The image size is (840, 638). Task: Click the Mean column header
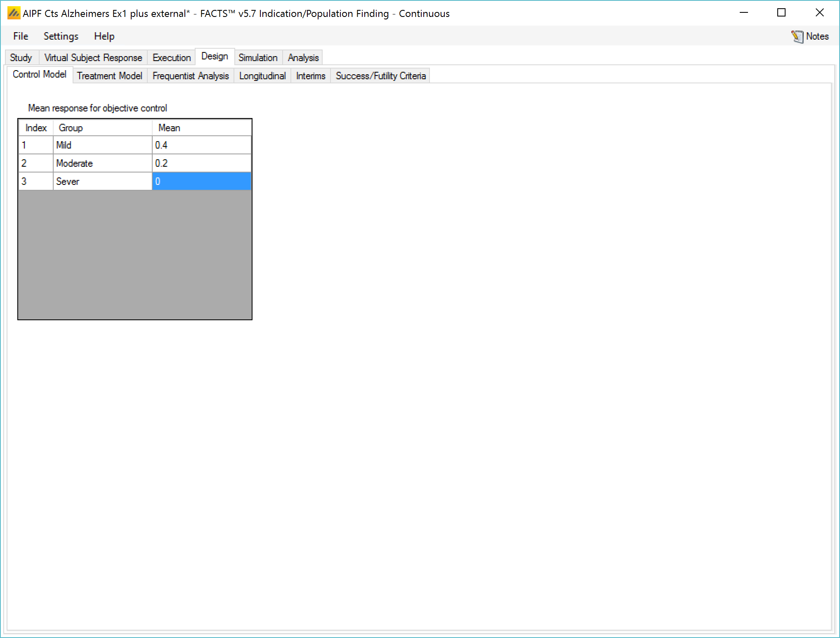tap(201, 128)
